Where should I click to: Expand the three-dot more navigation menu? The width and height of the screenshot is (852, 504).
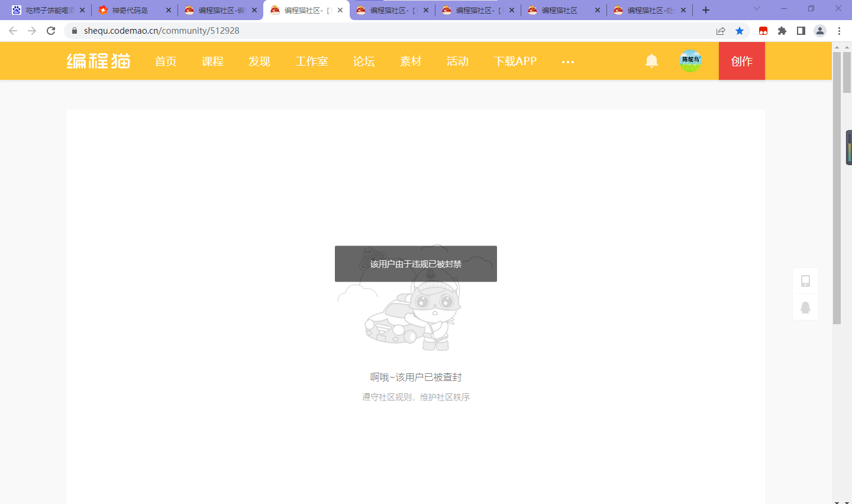(568, 62)
